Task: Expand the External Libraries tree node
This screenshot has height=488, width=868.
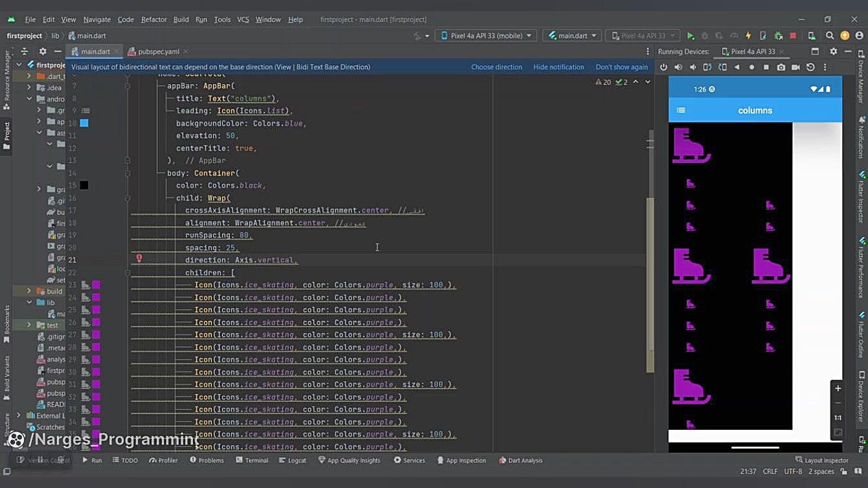Action: pyautogui.click(x=19, y=416)
